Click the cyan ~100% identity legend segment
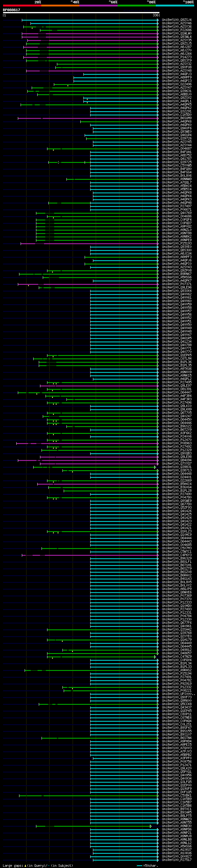This screenshot has height=868, width=197. tap(175, 6)
